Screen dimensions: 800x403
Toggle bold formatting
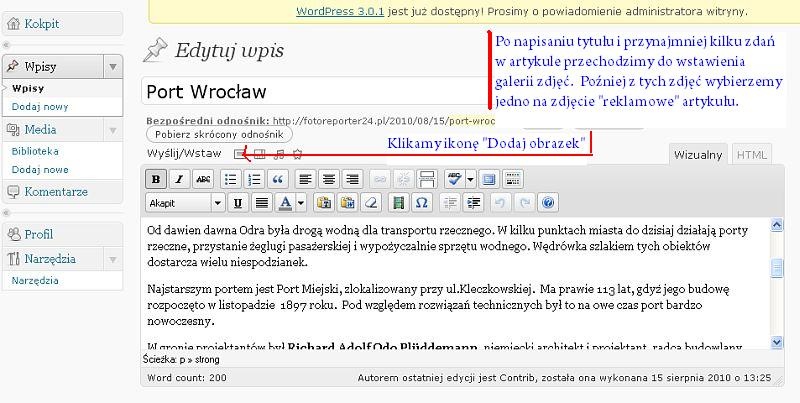coord(156,179)
